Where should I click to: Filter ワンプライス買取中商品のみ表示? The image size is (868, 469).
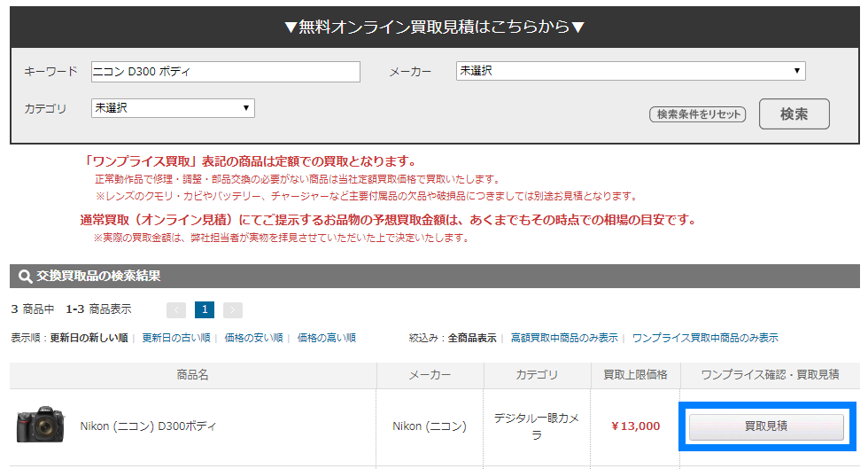705,338
